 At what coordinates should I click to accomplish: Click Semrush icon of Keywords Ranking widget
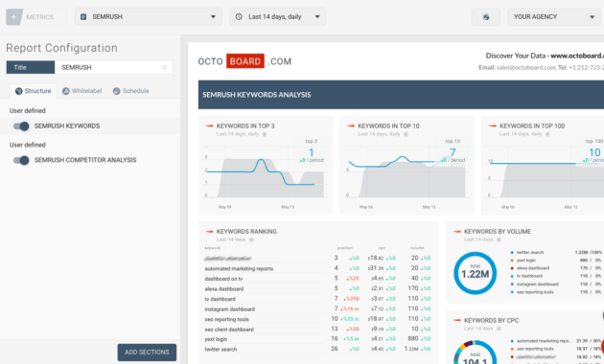(x=209, y=231)
